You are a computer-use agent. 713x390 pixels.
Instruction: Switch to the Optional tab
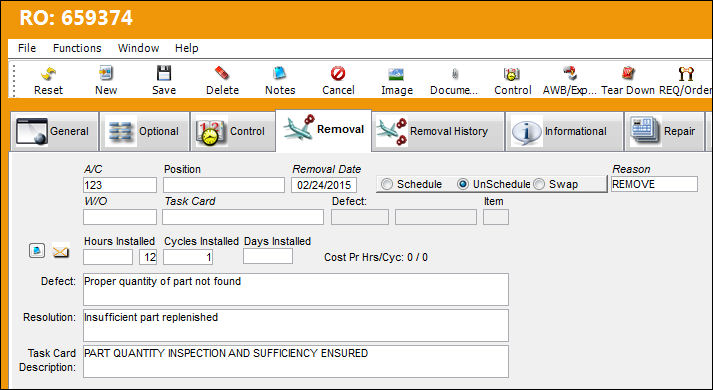[x=145, y=131]
